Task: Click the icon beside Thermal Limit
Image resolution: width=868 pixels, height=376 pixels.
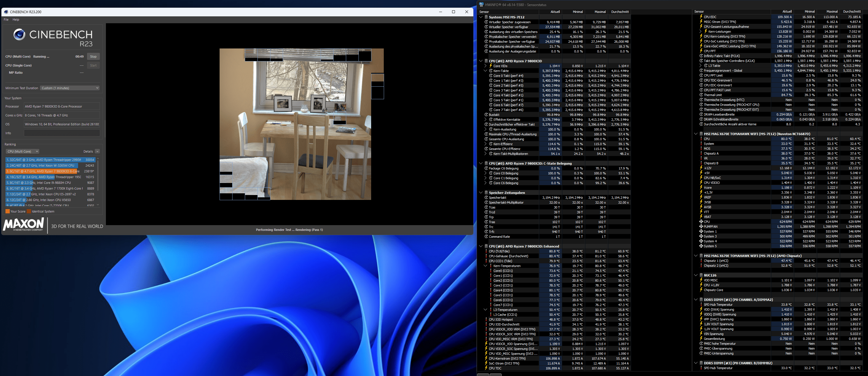Action: click(701, 95)
